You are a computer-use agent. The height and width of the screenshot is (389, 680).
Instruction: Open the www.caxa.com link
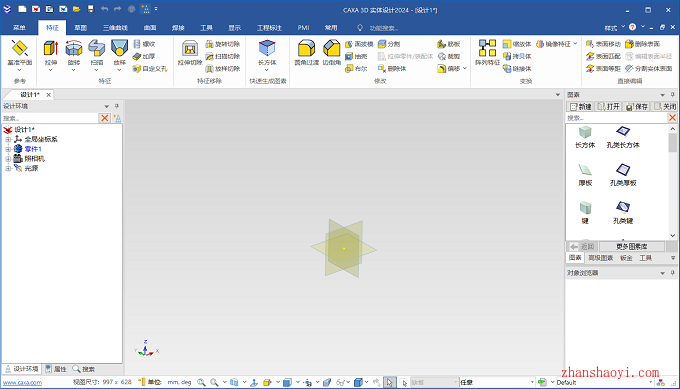point(23,382)
